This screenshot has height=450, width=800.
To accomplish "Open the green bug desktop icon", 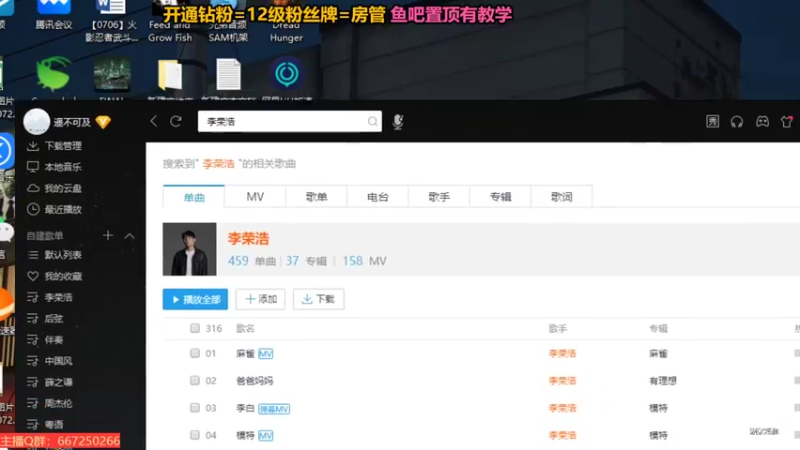I will tap(53, 74).
